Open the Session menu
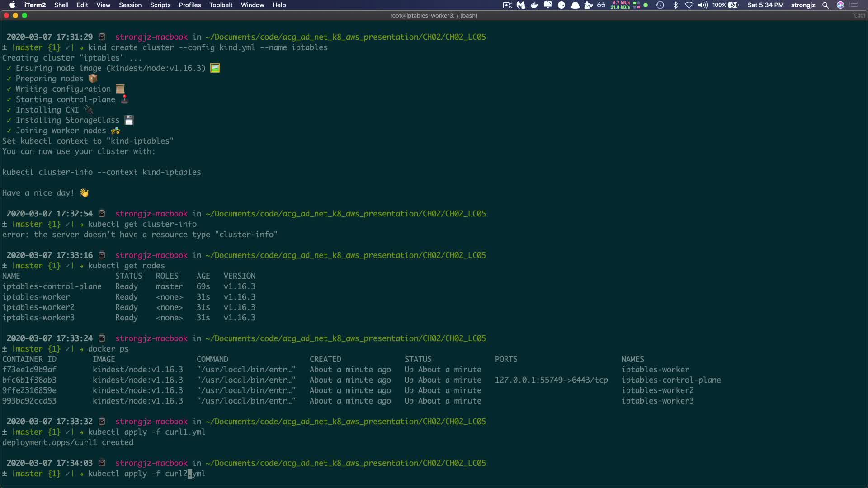The height and width of the screenshot is (488, 868). point(130,5)
